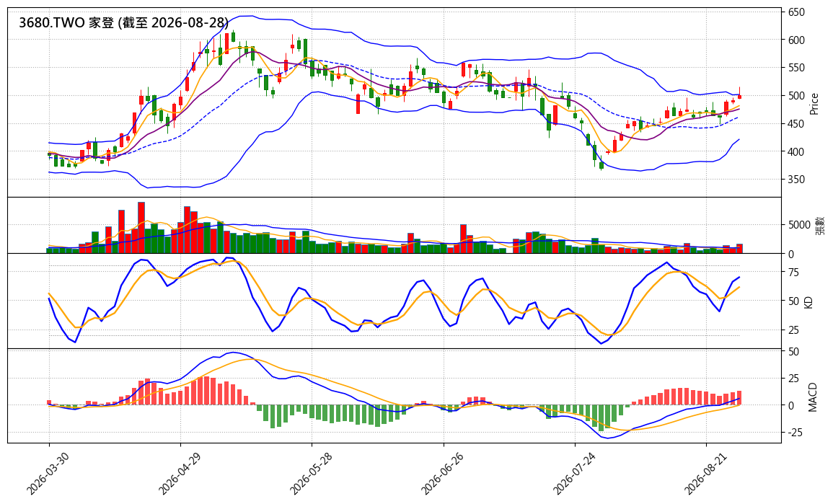Click the KD axis label
The height and width of the screenshot is (504, 833).
[x=808, y=302]
